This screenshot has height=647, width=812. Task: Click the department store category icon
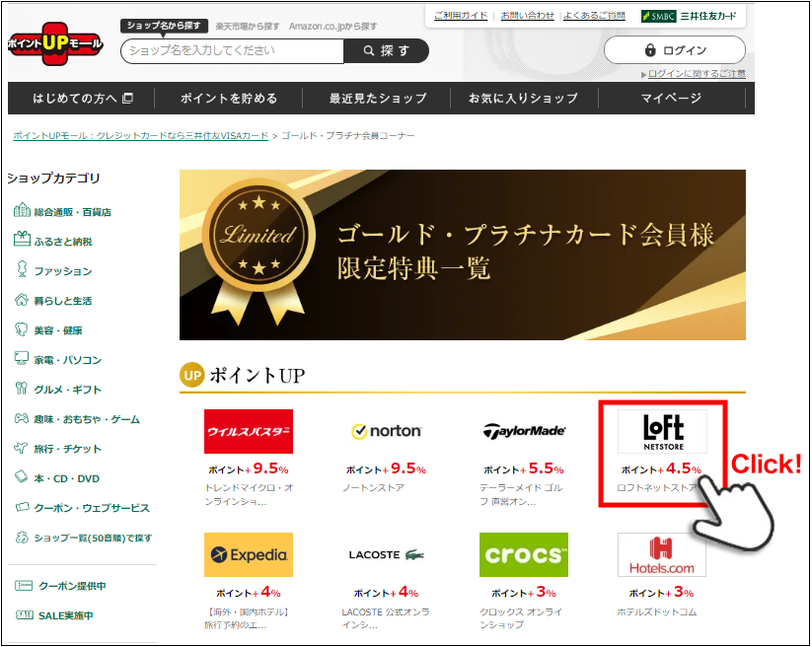(x=22, y=210)
